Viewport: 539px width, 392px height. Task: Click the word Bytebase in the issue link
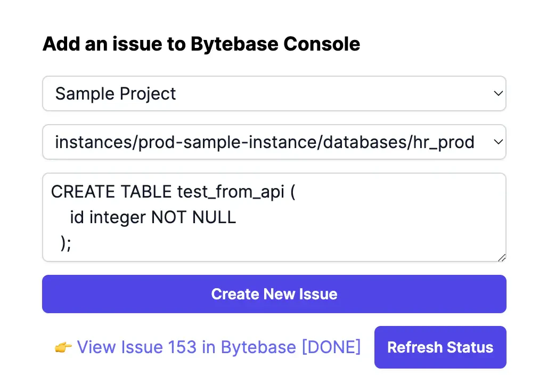258,347
